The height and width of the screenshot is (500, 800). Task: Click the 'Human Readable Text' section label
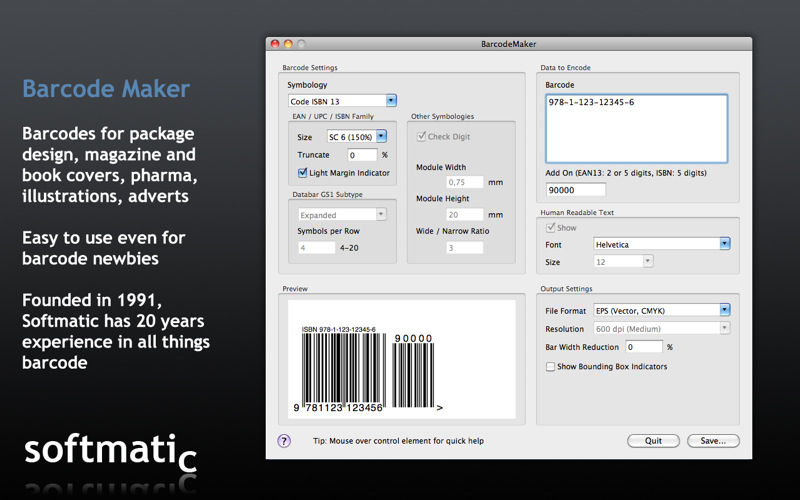(x=577, y=213)
